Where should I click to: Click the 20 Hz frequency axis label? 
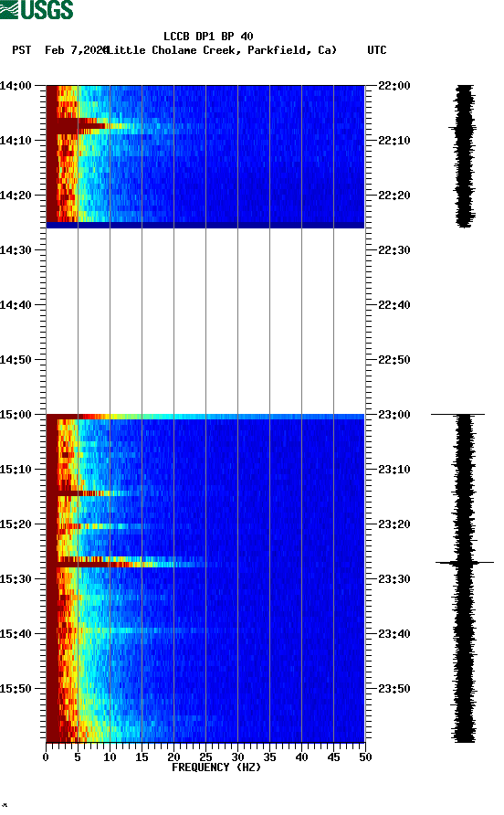(x=173, y=757)
